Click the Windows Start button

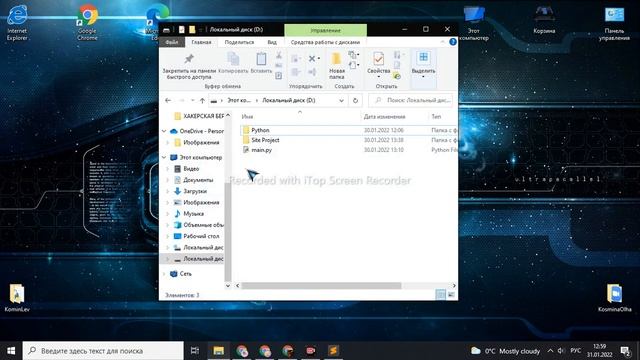[11, 351]
